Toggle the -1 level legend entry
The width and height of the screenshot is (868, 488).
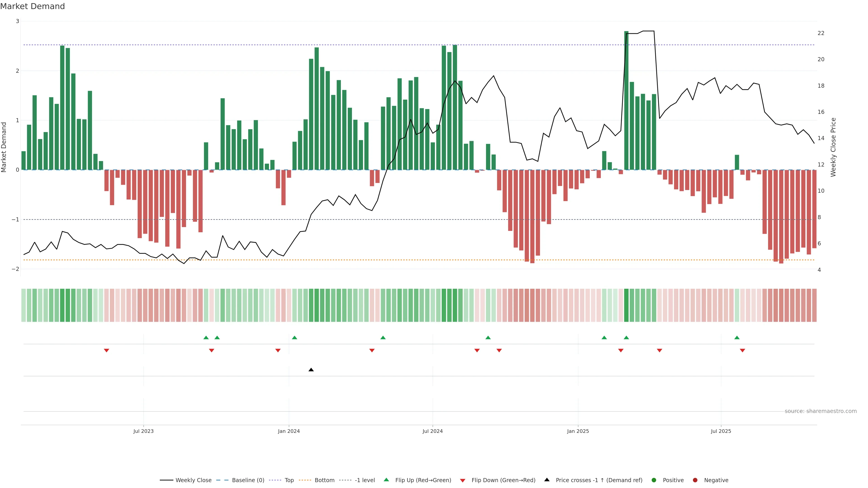pyautogui.click(x=365, y=480)
